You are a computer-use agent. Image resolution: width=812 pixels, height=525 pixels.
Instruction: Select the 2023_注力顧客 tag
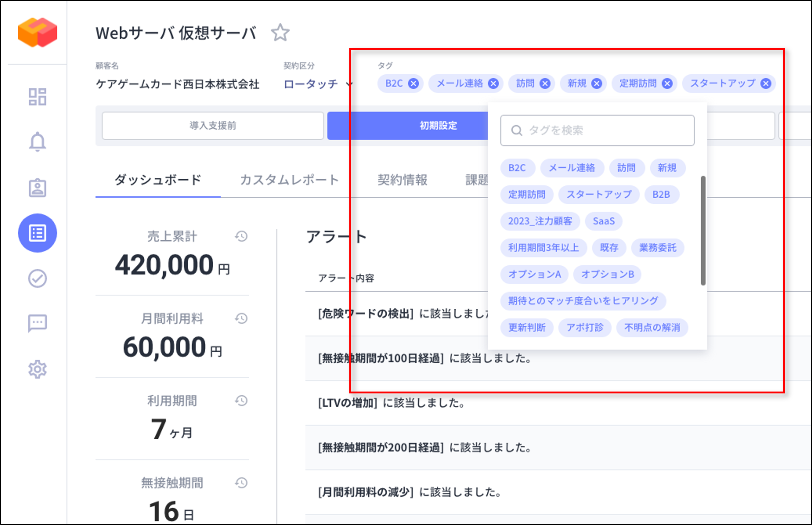[540, 221]
